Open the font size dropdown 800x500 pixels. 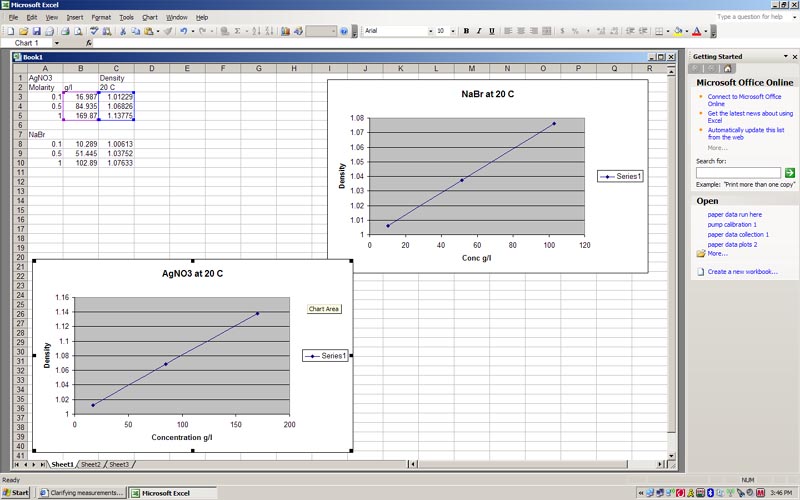click(x=454, y=31)
